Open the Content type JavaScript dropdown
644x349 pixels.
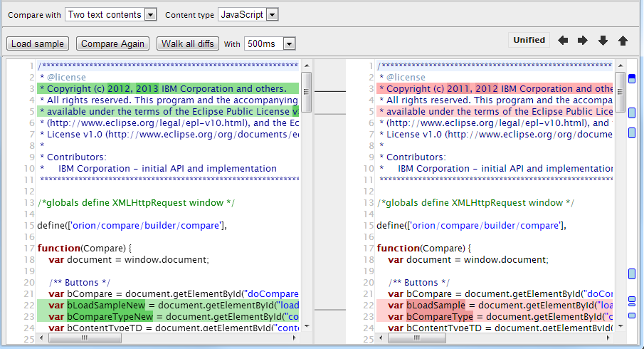coord(248,14)
